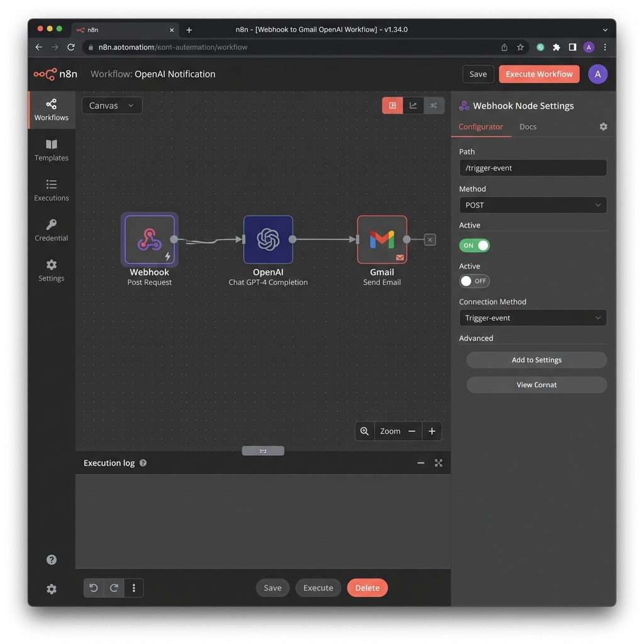
Task: Go back in browser history
Action: (38, 47)
